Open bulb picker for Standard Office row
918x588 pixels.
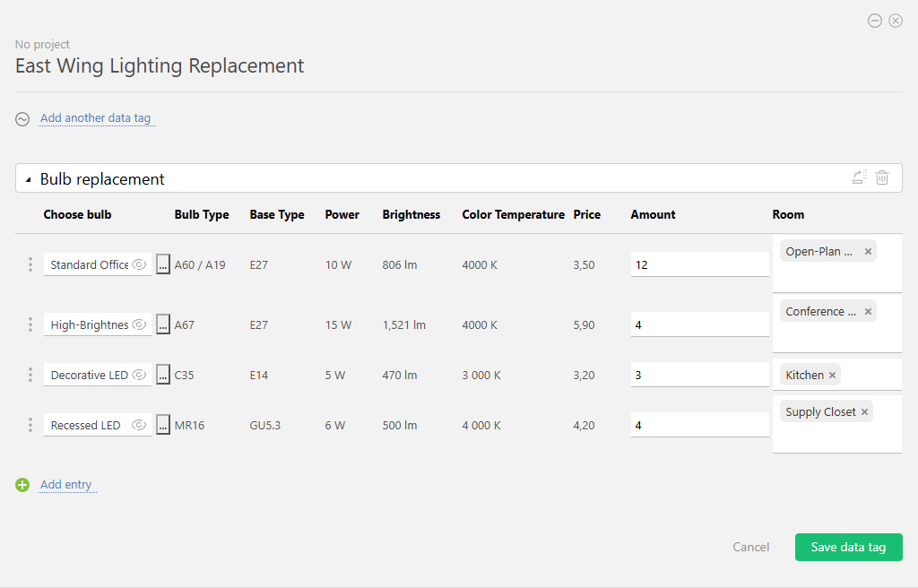pos(163,264)
